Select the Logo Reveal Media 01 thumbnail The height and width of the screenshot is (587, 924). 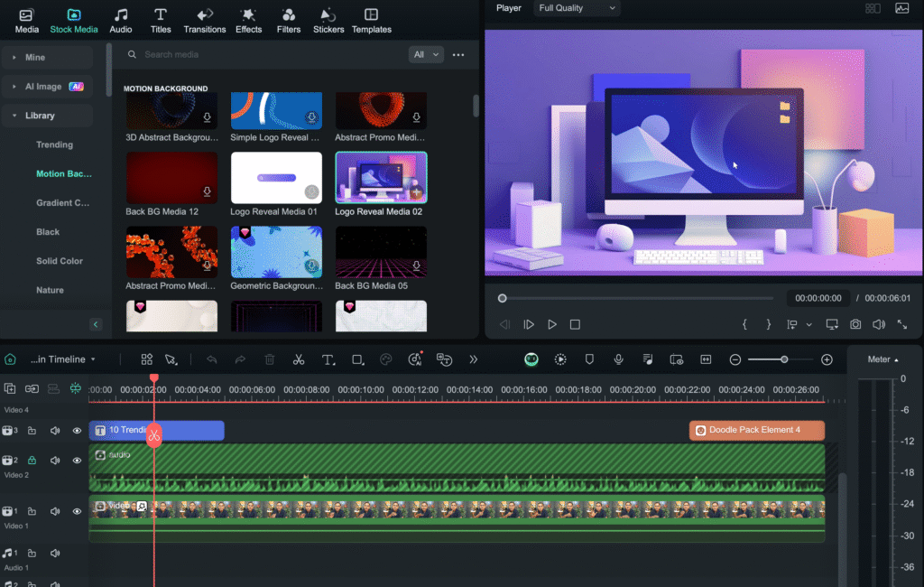point(276,178)
